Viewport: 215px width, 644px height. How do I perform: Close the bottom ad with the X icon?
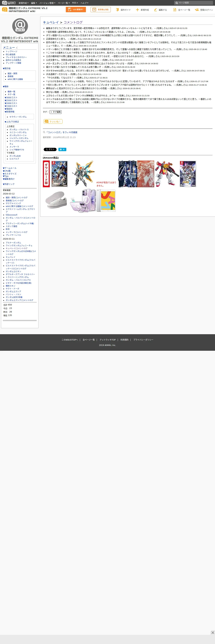point(212,632)
